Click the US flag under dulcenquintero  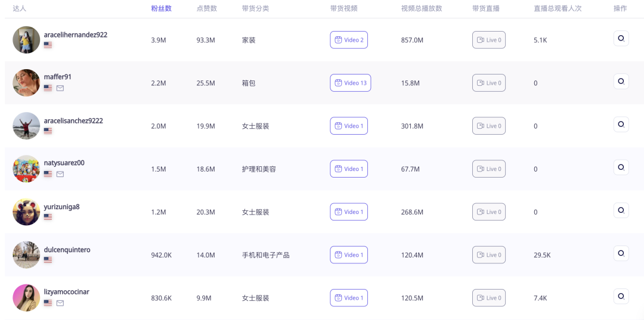(48, 260)
